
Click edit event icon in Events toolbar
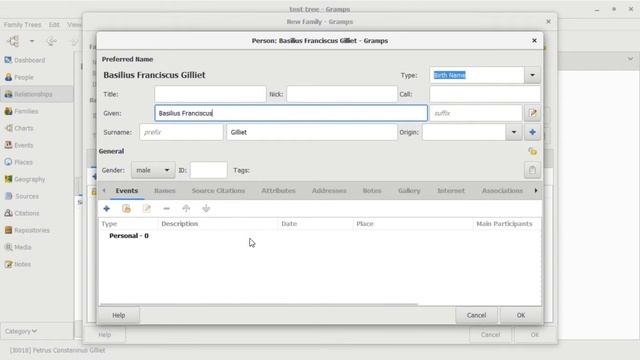point(147,209)
